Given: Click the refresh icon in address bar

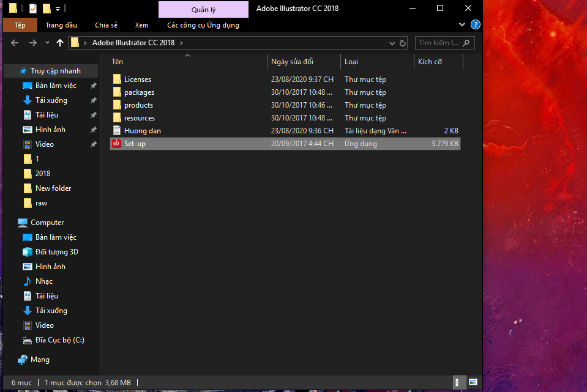Looking at the screenshot, I should point(403,43).
